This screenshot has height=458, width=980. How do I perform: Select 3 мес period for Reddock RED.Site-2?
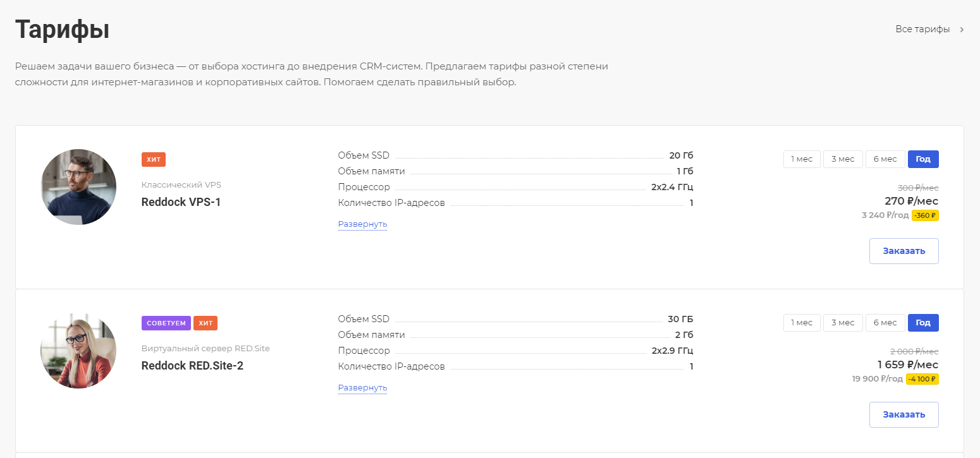point(843,323)
